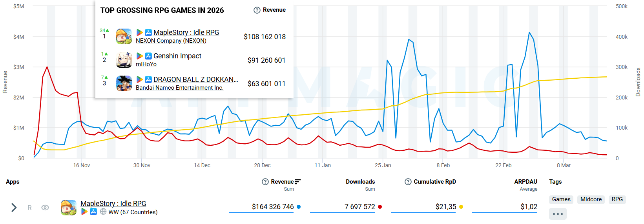Click the $91 260 601 revenue value
Image resolution: width=644 pixels, height=224 pixels.
pyautogui.click(x=266, y=60)
